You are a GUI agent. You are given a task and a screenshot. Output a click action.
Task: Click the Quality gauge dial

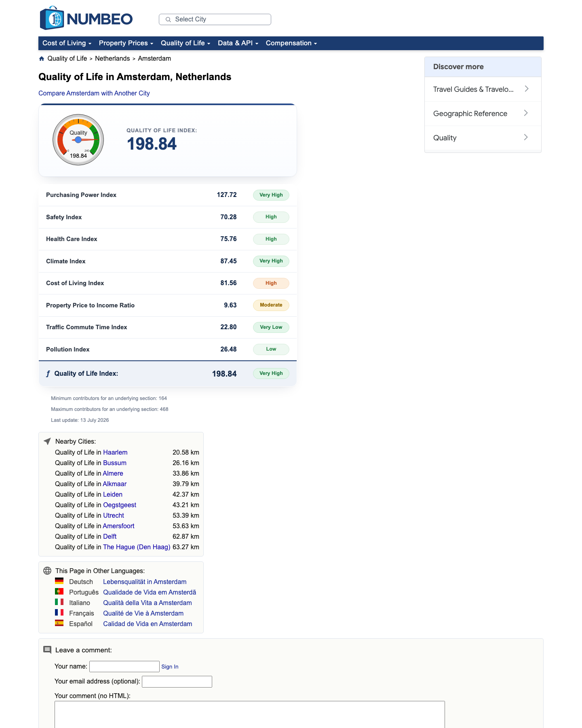pyautogui.click(x=78, y=140)
